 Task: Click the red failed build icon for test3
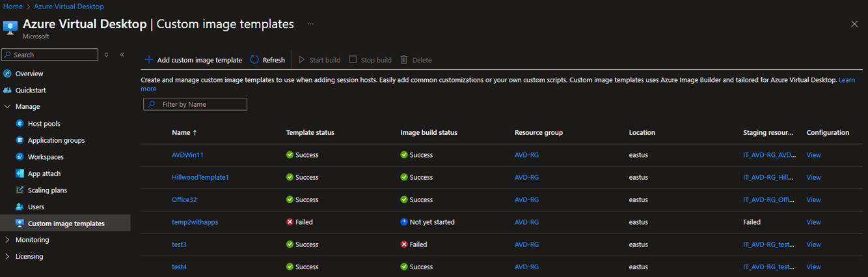(x=404, y=244)
